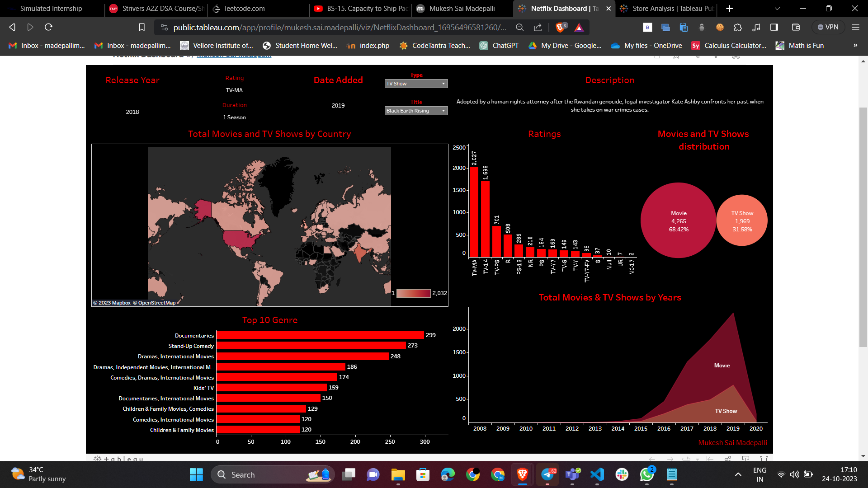Select the Kids' TV genre bar
The width and height of the screenshot is (868, 488).
[x=272, y=388]
